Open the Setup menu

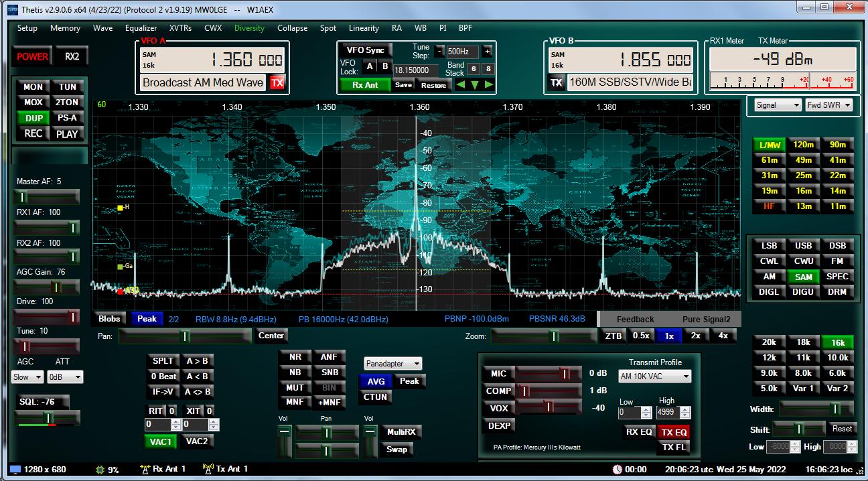click(x=27, y=28)
